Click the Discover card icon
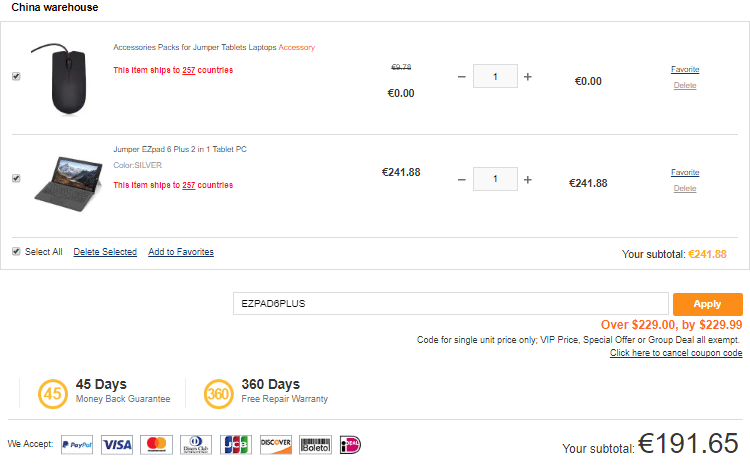Screen dimensions: 750x473 pyautogui.click(x=275, y=444)
